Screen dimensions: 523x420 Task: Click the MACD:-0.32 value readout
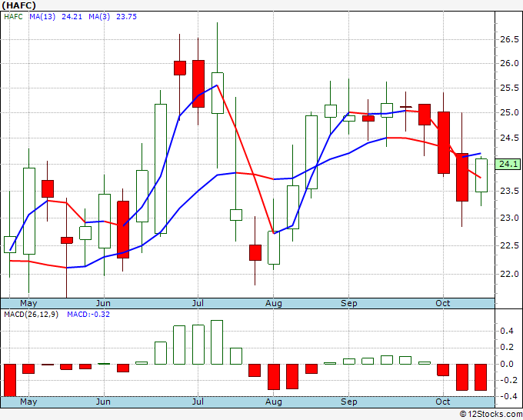click(88, 315)
